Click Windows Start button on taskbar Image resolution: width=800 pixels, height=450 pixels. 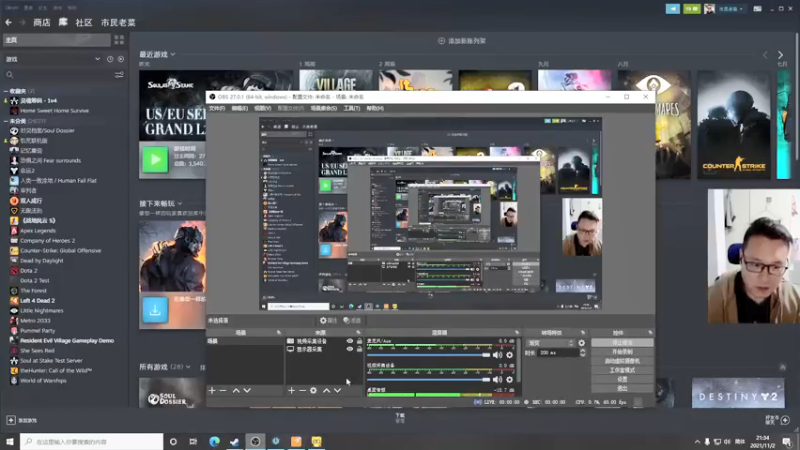[10, 441]
